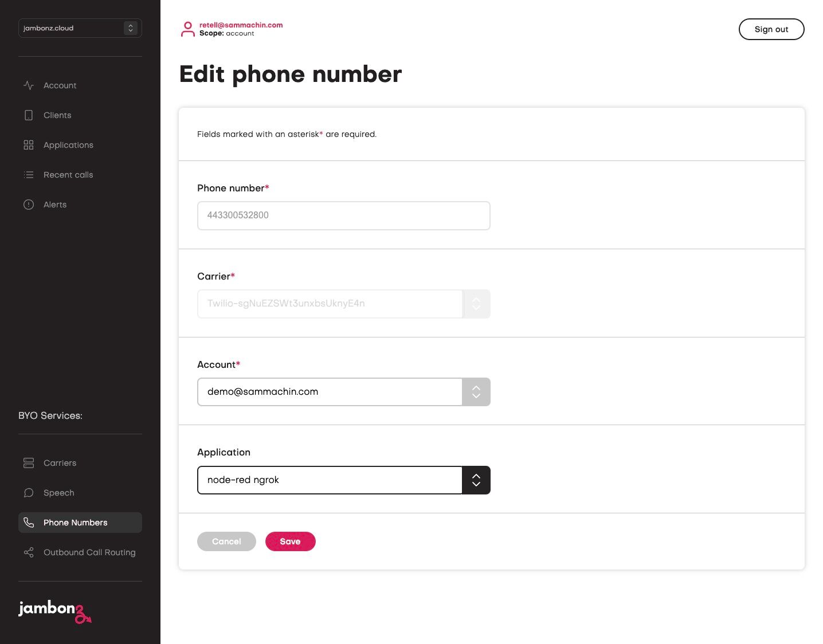
Task: Click the Recent calls list icon
Action: (x=29, y=175)
